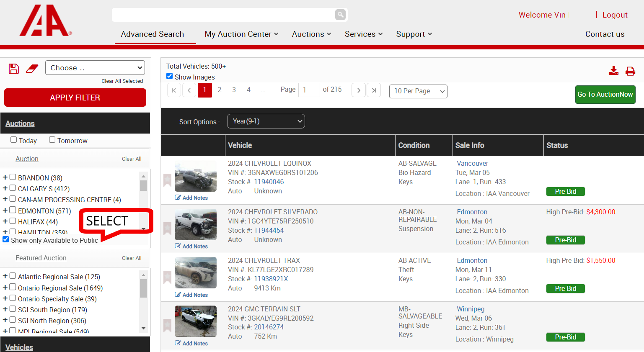Toggle the Show Images checkbox
The width and height of the screenshot is (644, 352).
[x=169, y=76]
